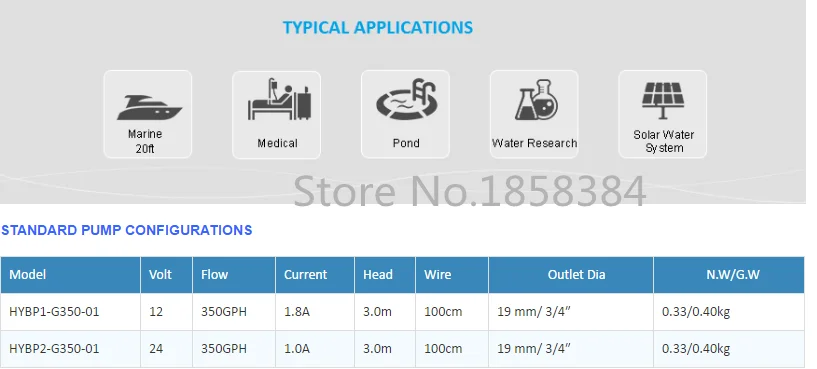
Task: Click the 1.8A current value
Action: pyautogui.click(x=296, y=312)
